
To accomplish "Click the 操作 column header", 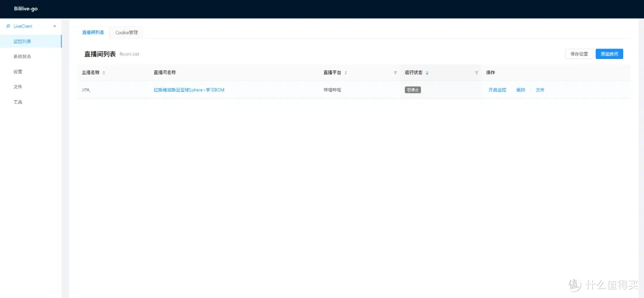I will (x=490, y=73).
